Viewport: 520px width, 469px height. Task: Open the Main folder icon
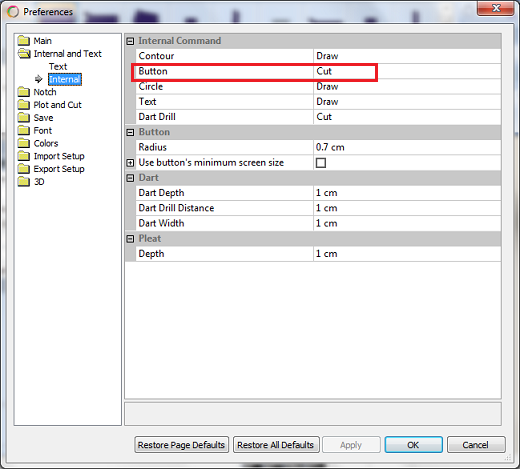(24, 41)
